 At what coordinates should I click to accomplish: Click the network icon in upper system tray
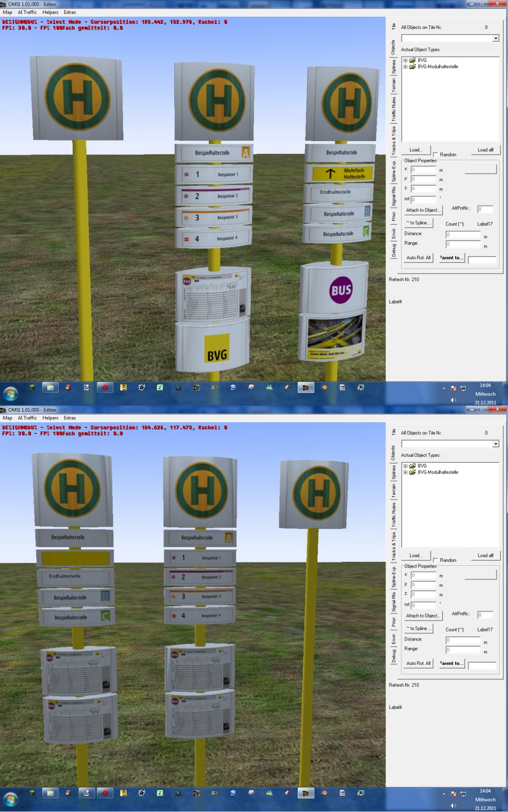(x=463, y=388)
